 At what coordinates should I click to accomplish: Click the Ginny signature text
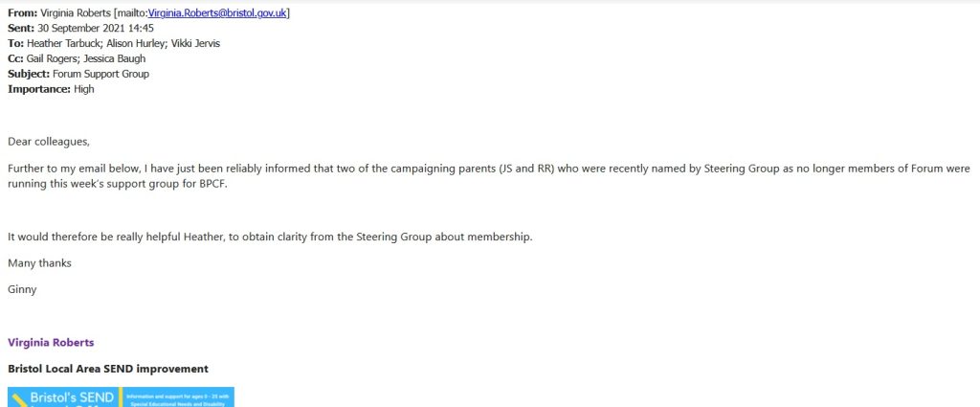click(22, 289)
